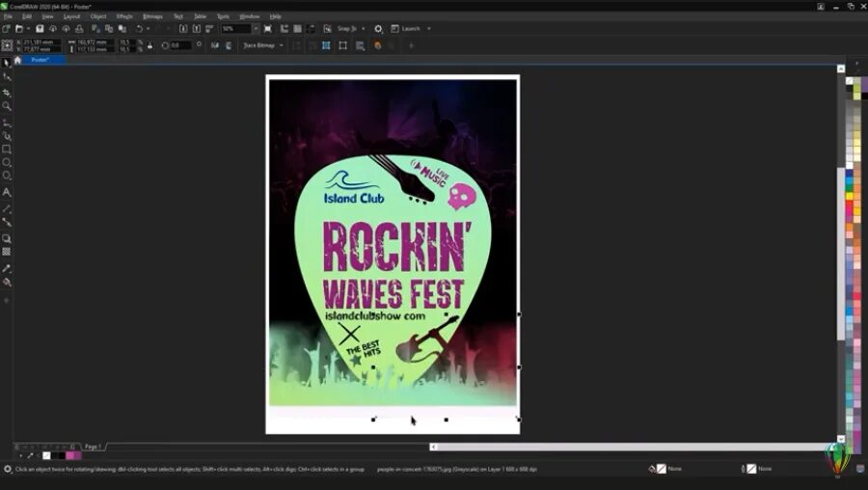Select the Text tool in toolbox

tap(7, 192)
